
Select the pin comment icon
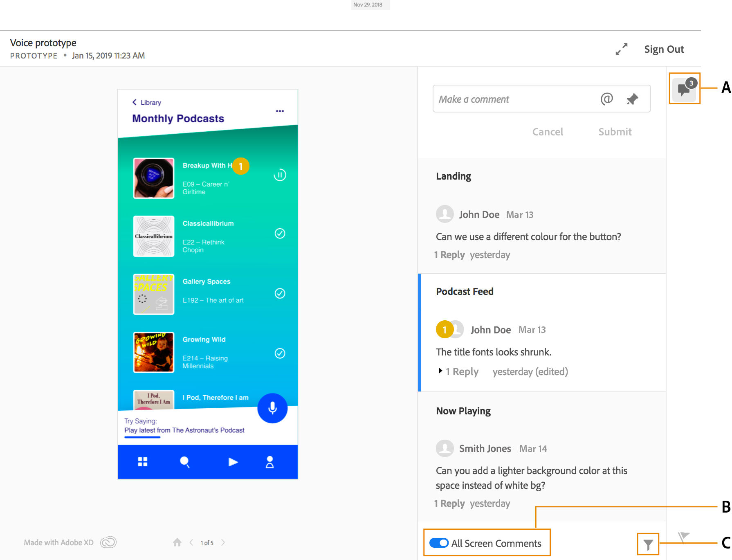pyautogui.click(x=632, y=99)
